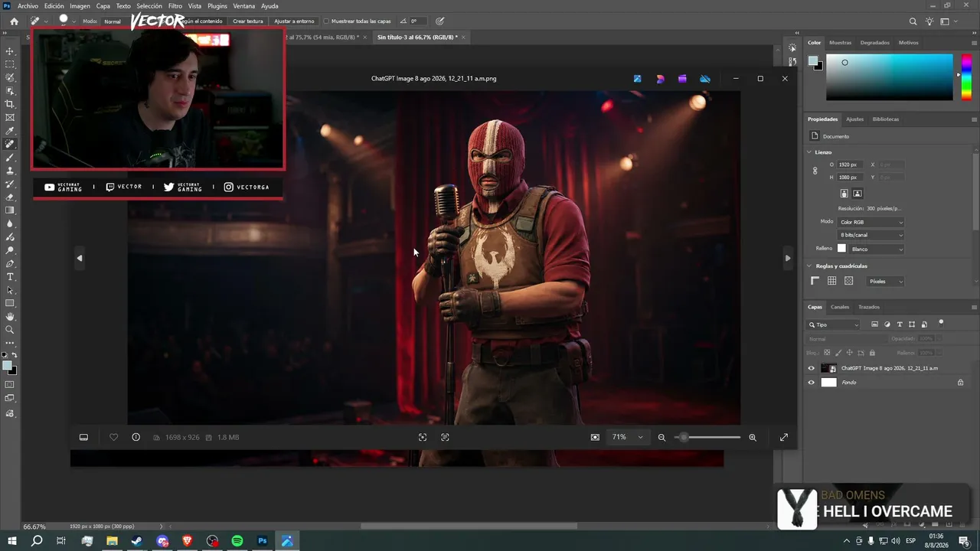Select the Blur tool
This screenshot has height=551, width=980.
10,223
